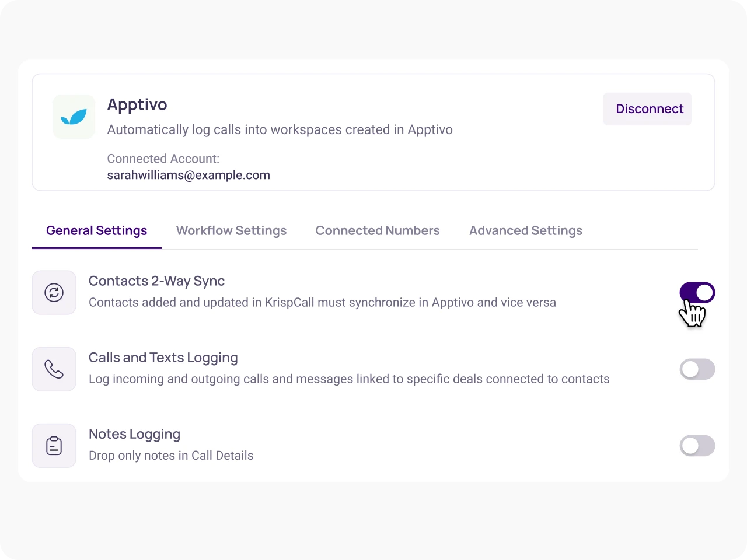Click the sarahwilliams@example.com account email
The width and height of the screenshot is (747, 560).
click(189, 176)
